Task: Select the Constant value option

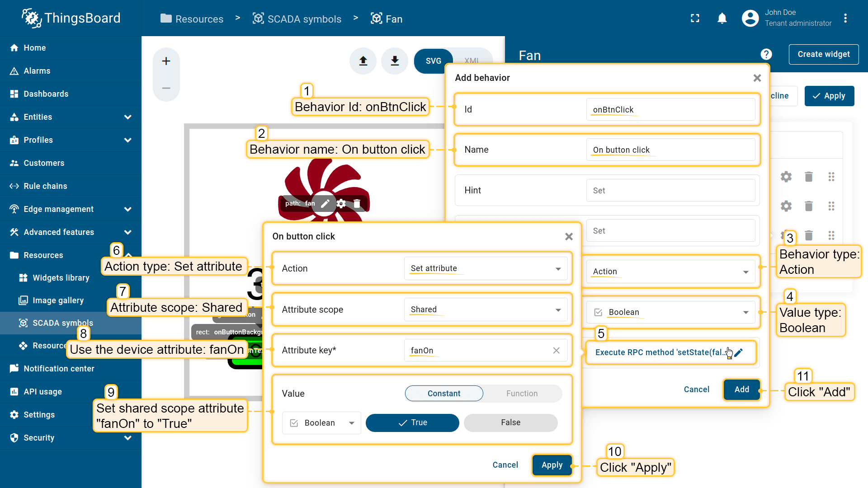Action: [443, 393]
